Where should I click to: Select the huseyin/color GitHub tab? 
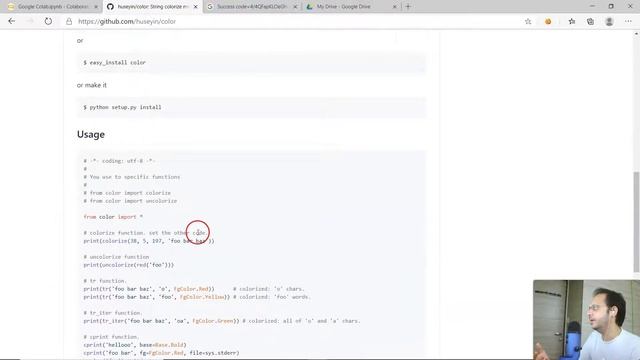(152, 7)
